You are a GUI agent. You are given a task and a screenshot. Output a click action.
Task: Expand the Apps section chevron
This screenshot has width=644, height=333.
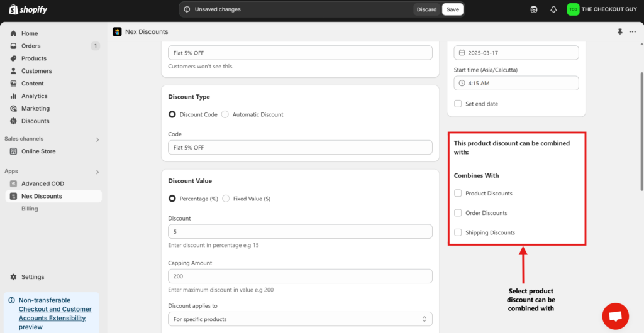pyautogui.click(x=97, y=172)
